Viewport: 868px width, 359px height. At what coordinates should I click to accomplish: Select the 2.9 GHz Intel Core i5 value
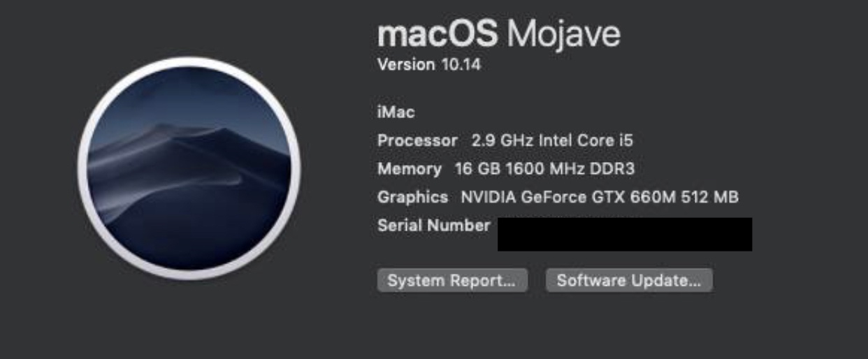tap(552, 140)
